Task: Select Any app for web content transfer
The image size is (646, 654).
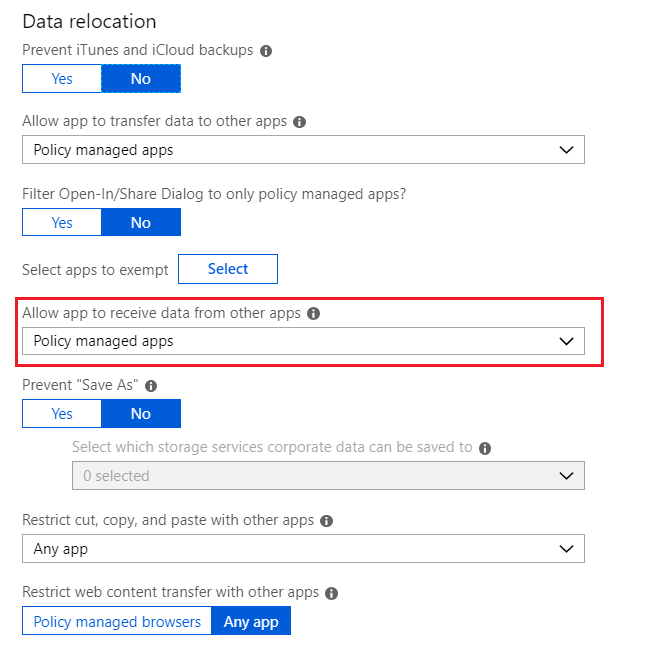Action: pyautogui.click(x=251, y=621)
